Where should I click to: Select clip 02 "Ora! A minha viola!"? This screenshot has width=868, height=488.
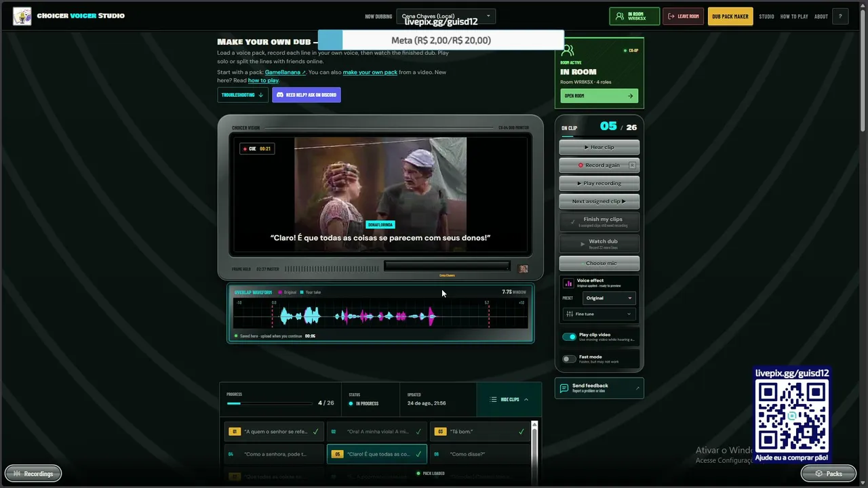coord(377,432)
